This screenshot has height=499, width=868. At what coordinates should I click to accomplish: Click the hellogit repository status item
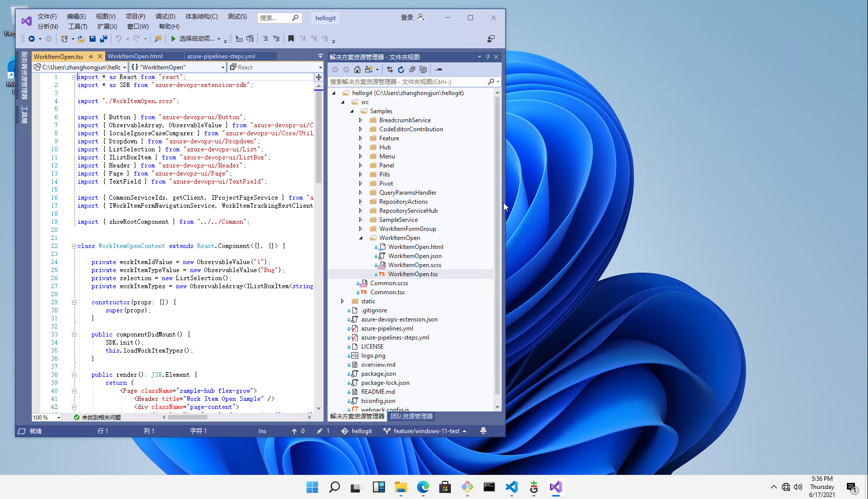(x=357, y=431)
